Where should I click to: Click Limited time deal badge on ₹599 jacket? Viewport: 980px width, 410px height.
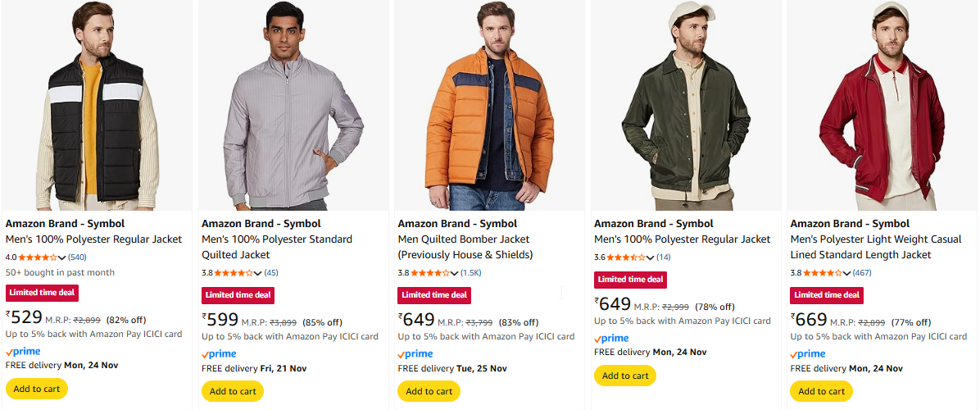coord(238,295)
